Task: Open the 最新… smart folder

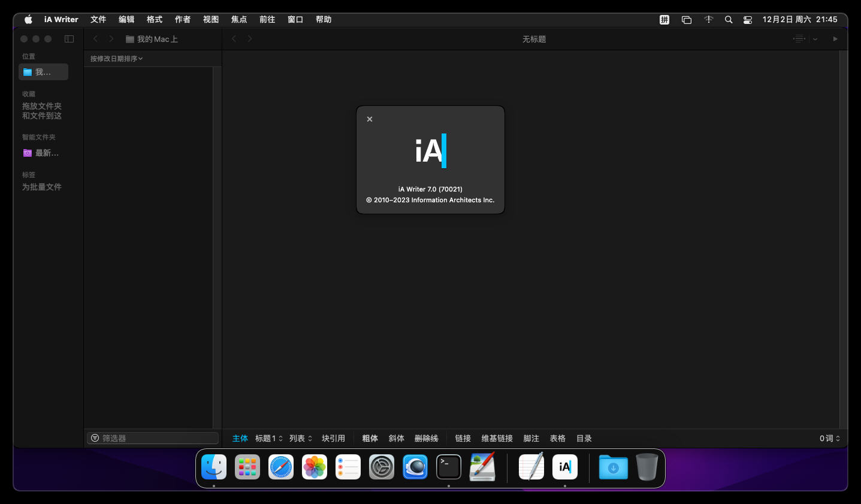Action: pyautogui.click(x=43, y=153)
